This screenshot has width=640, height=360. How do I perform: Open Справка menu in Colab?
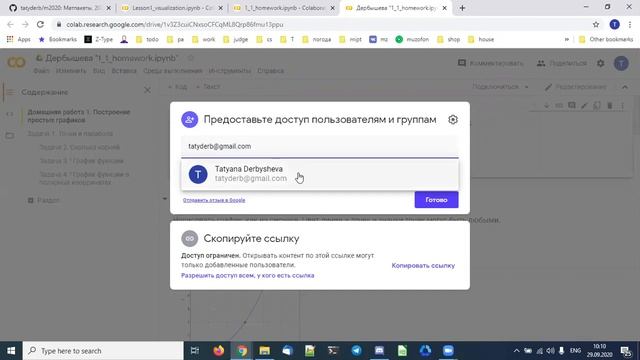[270, 71]
